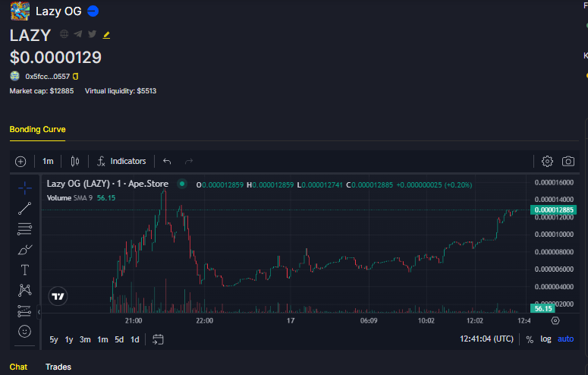This screenshot has height=375, width=588.
Task: Open the Telegram link icon
Action: click(78, 34)
